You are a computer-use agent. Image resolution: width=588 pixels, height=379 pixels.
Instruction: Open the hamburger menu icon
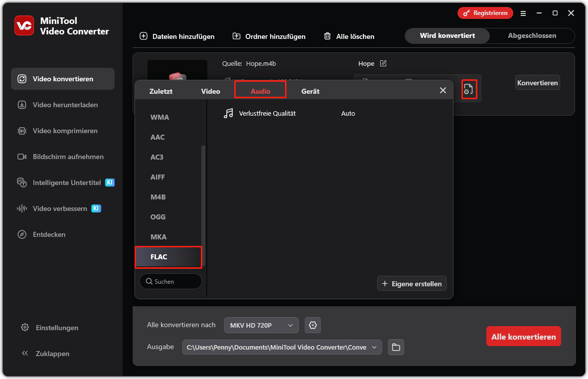[x=523, y=13]
